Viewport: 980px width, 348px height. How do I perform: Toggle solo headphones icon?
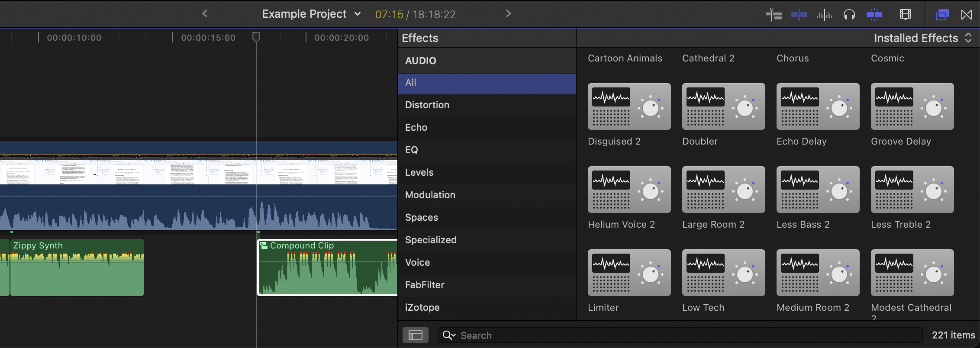pos(849,15)
